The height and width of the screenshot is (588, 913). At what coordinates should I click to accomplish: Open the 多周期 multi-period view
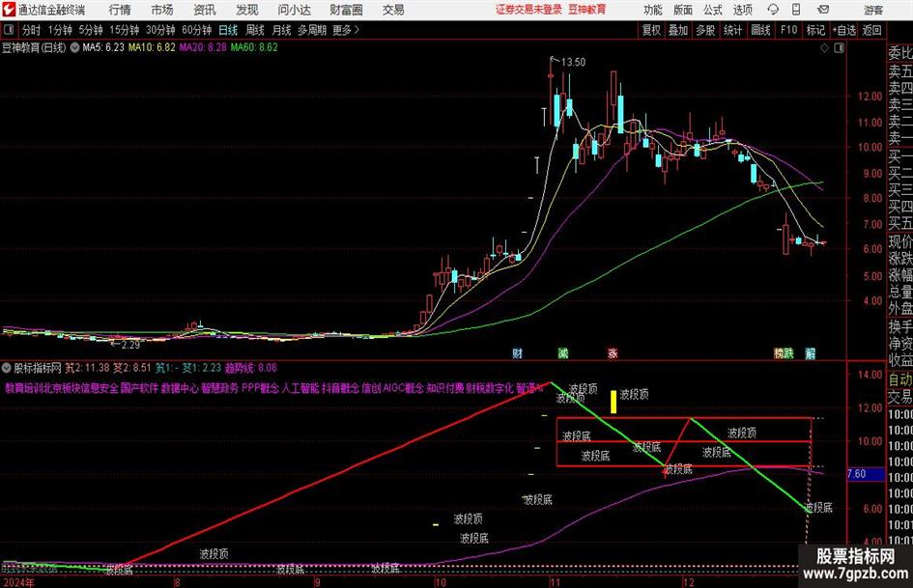tap(312, 30)
